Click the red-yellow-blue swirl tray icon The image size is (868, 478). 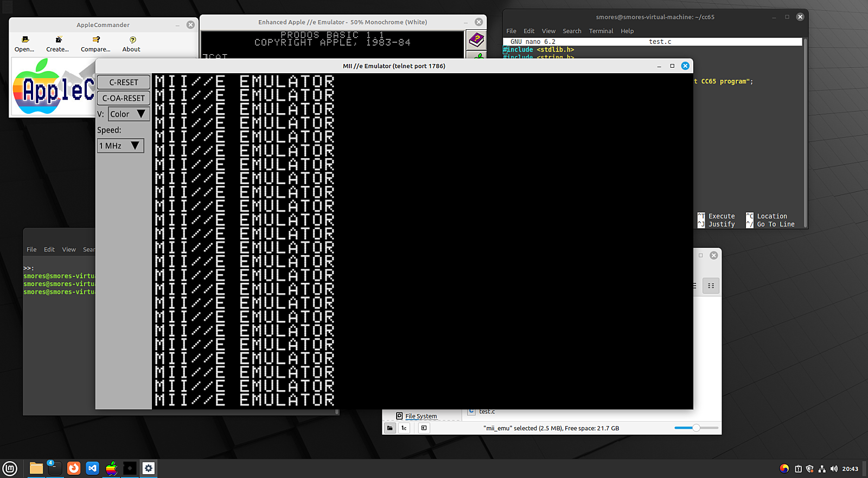coord(784,469)
